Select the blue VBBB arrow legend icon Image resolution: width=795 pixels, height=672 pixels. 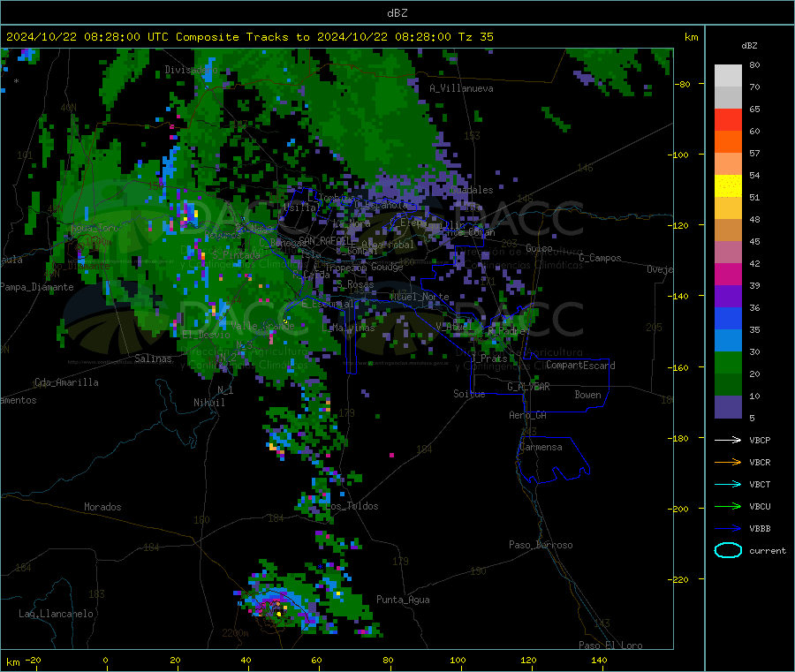point(728,529)
